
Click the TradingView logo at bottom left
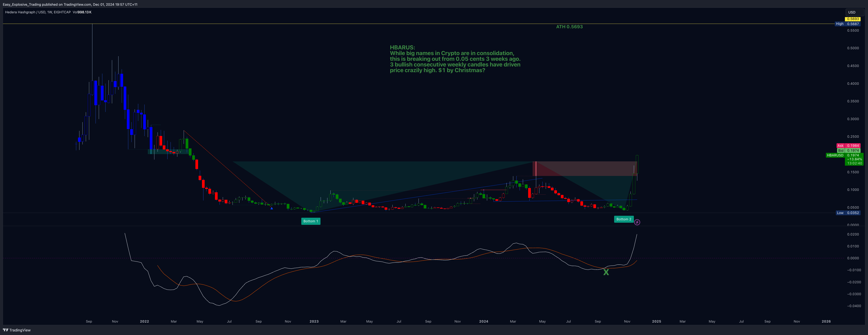click(17, 330)
